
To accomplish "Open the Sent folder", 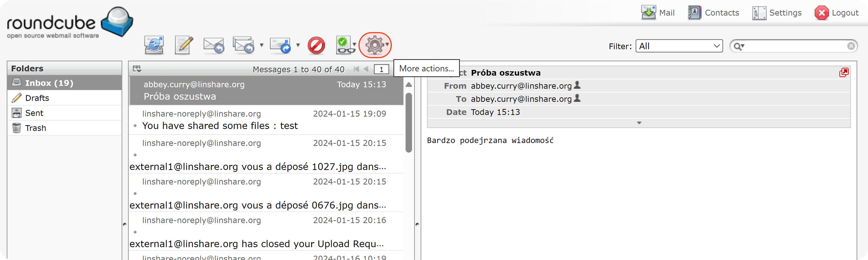I will click(x=64, y=113).
